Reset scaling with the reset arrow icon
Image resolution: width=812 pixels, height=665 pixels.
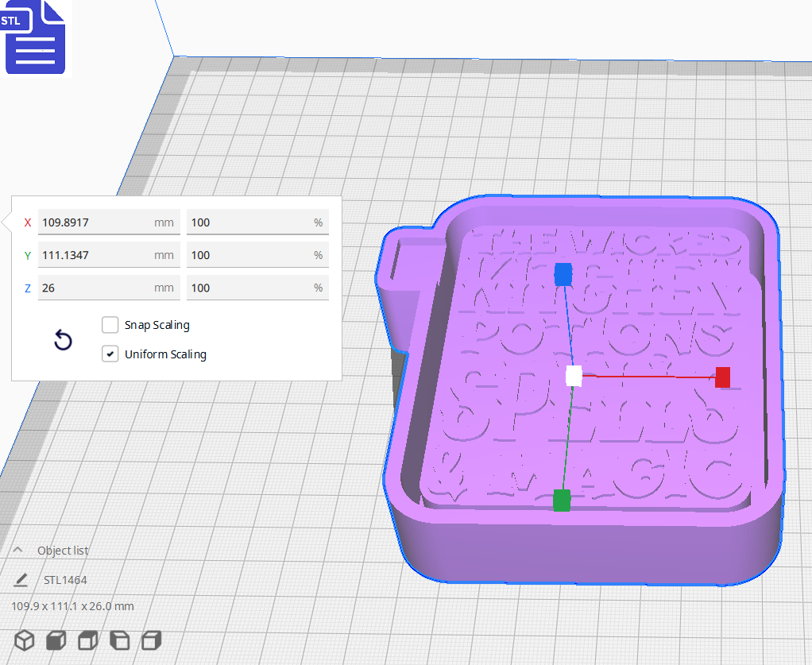(63, 340)
